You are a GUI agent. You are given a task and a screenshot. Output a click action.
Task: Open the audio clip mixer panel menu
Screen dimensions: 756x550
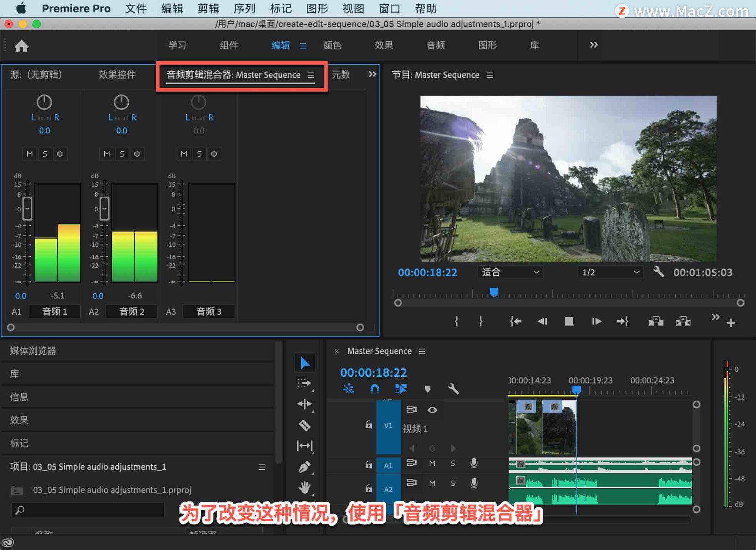pos(311,75)
